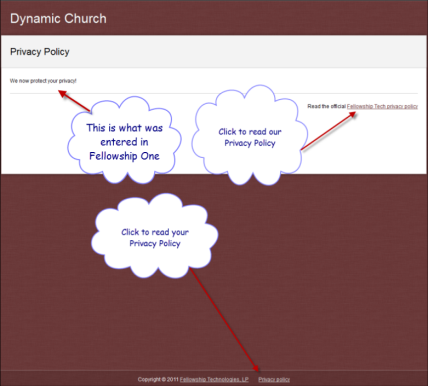
Task: Click the red arrowhead under the Fellowship Tech link
Action: pyautogui.click(x=351, y=115)
